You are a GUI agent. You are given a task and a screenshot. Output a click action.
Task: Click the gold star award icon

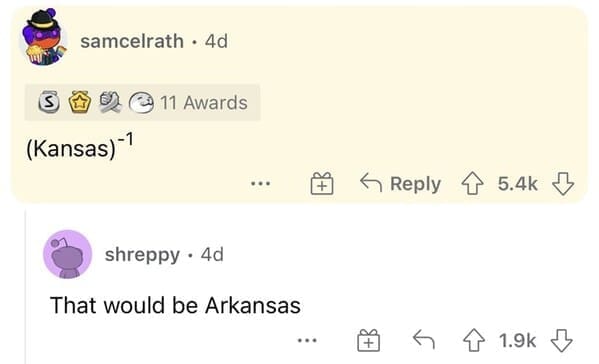[79, 102]
